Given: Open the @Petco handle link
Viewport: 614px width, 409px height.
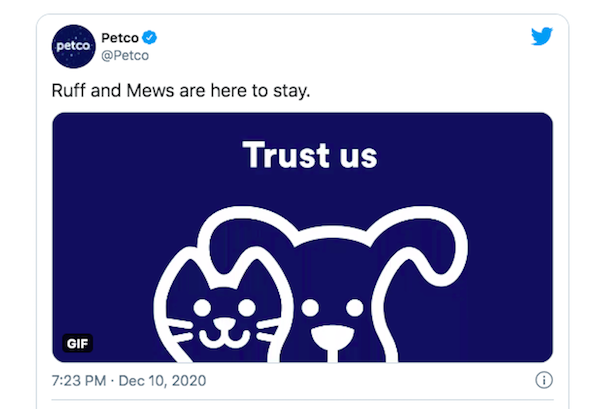Looking at the screenshot, I should point(126,54).
